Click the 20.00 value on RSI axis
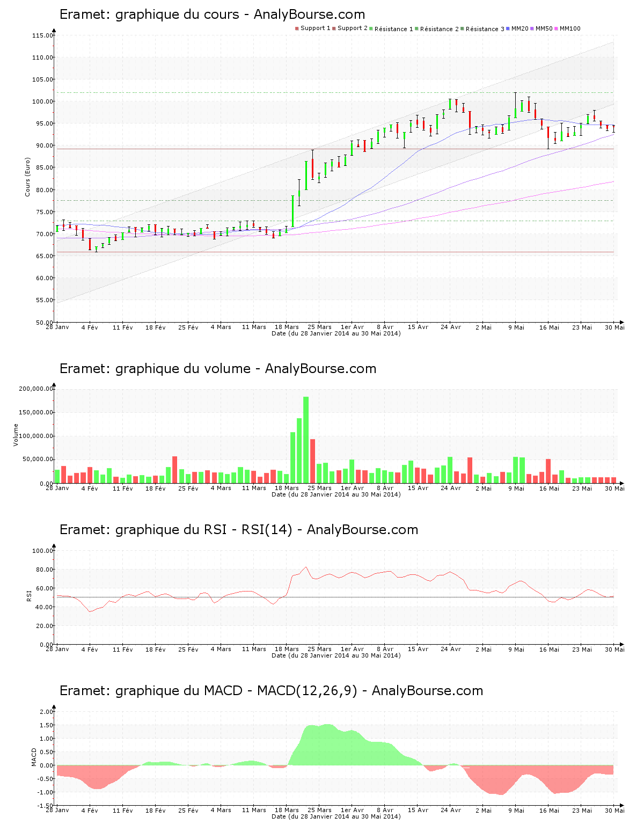Viewport: 644px width, 832px height. (44, 626)
